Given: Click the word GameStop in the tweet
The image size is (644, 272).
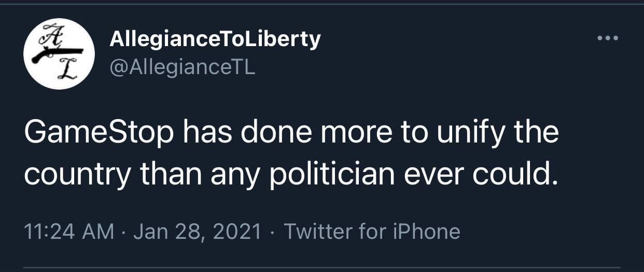Looking at the screenshot, I should tap(99, 133).
